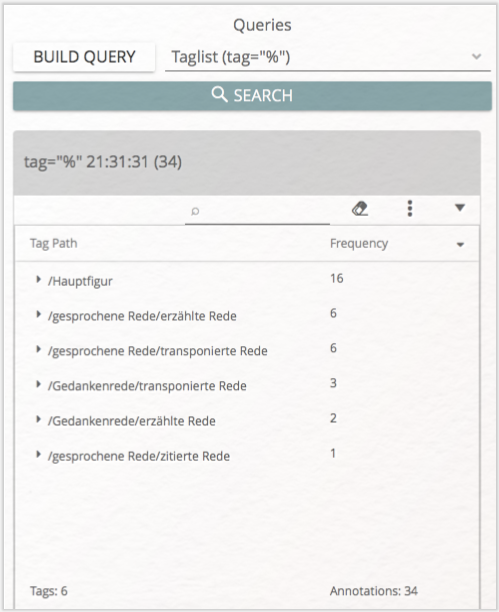Screen dimensions: 499x612
Task: Expand /gesprochene Rede/zitierte Rede row
Action: [x=38, y=454]
